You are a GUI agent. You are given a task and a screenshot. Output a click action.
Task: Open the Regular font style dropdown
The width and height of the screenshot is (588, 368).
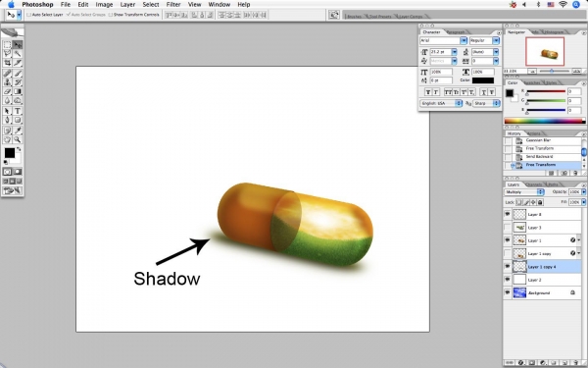point(496,40)
